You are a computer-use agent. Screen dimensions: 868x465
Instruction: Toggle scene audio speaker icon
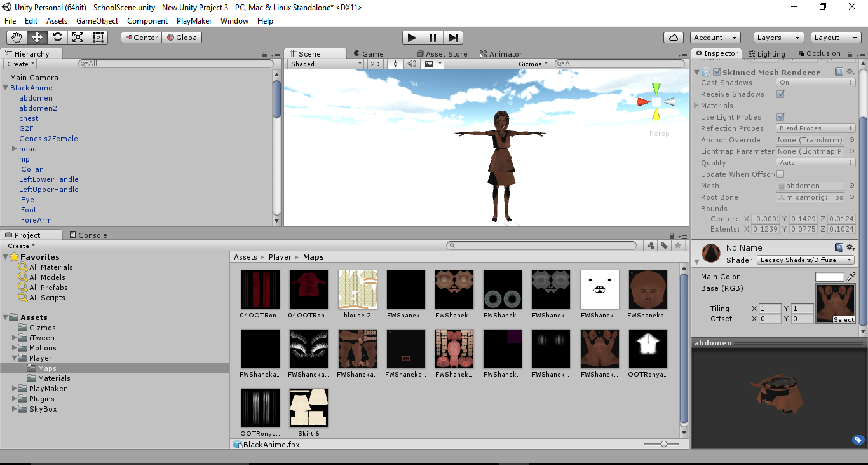tap(412, 64)
